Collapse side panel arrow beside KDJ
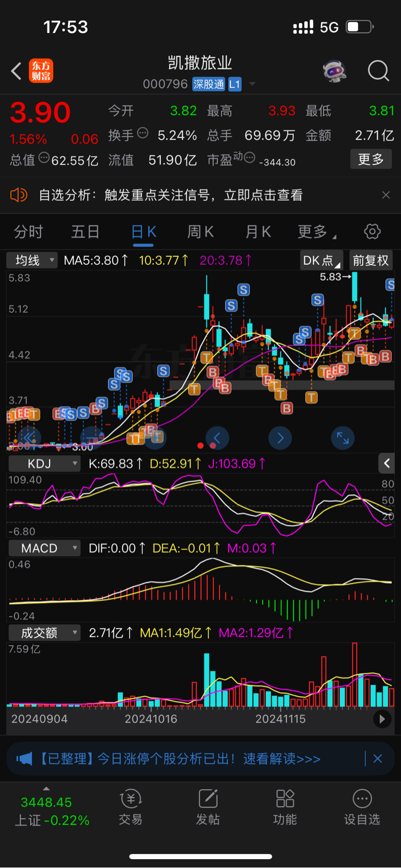401x868 pixels. click(387, 463)
